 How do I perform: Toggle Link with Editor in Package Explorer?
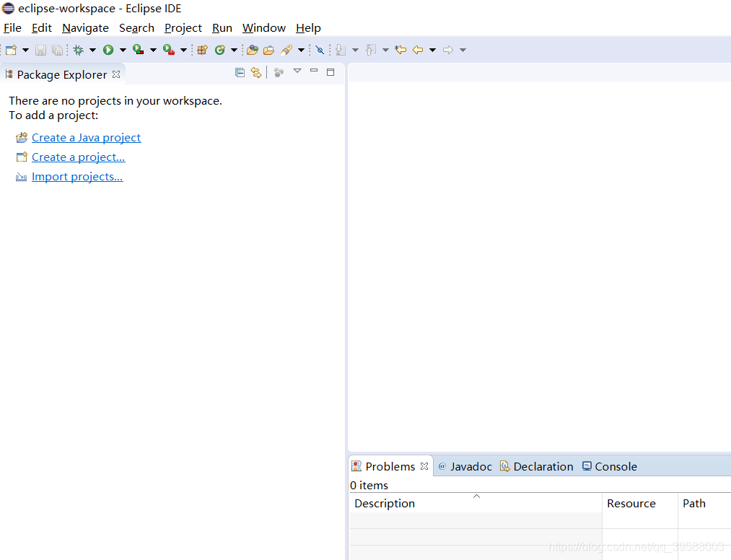click(x=256, y=72)
